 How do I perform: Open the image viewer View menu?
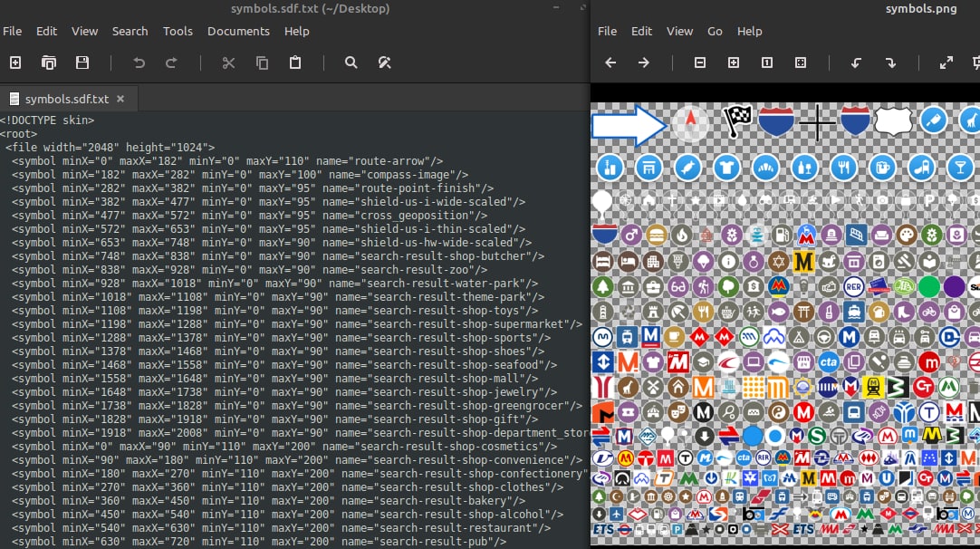tap(679, 32)
